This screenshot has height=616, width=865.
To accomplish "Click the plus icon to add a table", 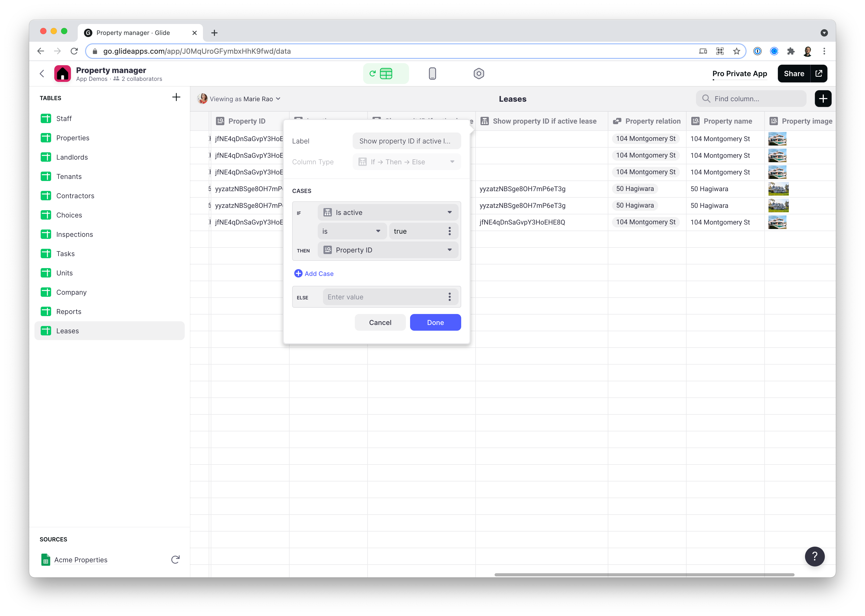I will tap(176, 98).
